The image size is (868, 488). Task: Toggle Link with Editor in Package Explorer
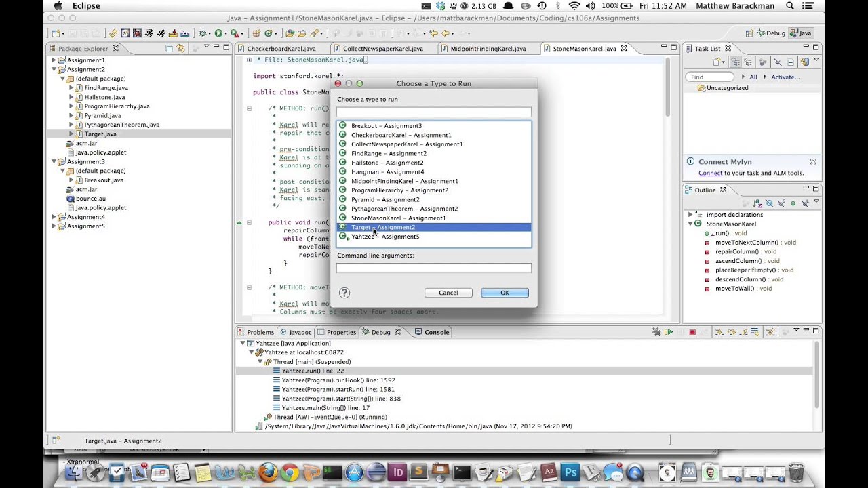[x=180, y=48]
